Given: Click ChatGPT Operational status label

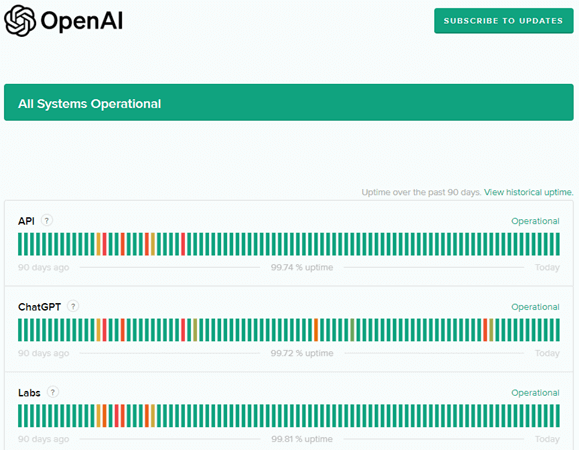Looking at the screenshot, I should coord(535,307).
